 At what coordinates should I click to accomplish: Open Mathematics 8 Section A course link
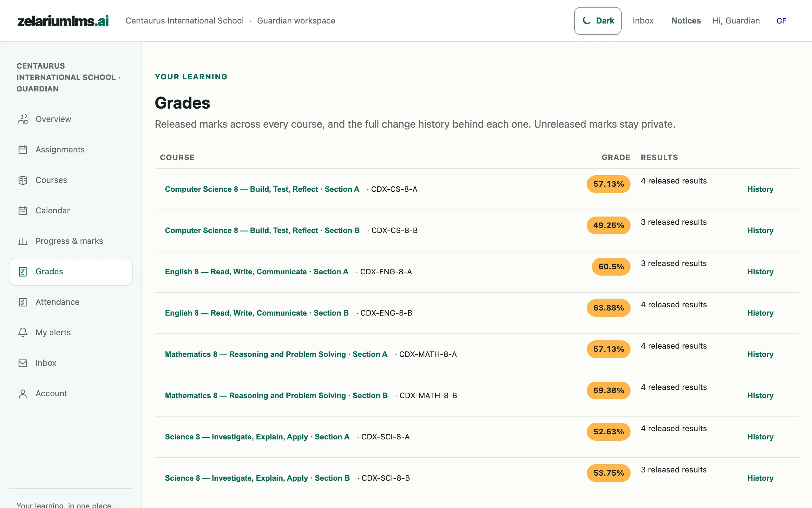(x=276, y=354)
